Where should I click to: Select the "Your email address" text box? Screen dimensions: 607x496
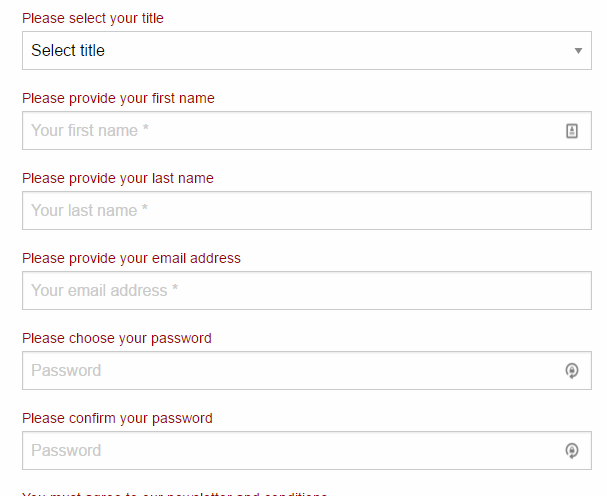pyautogui.click(x=306, y=290)
